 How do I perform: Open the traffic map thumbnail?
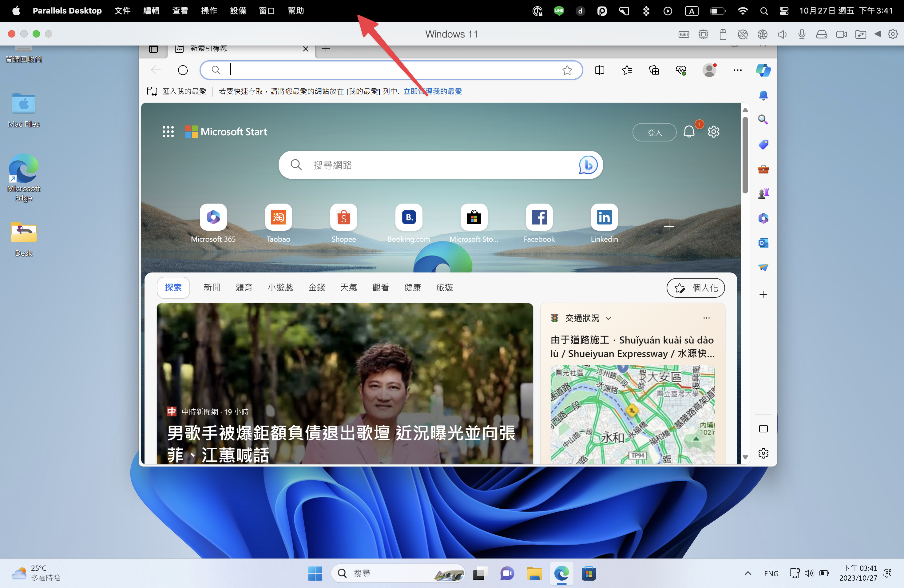632,415
